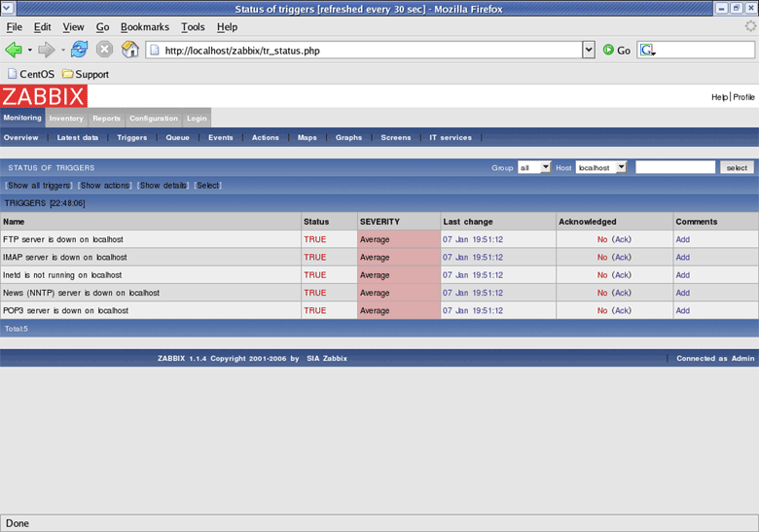Acknowledge the FTP server trigger
This screenshot has height=532, width=759.
tap(621, 239)
